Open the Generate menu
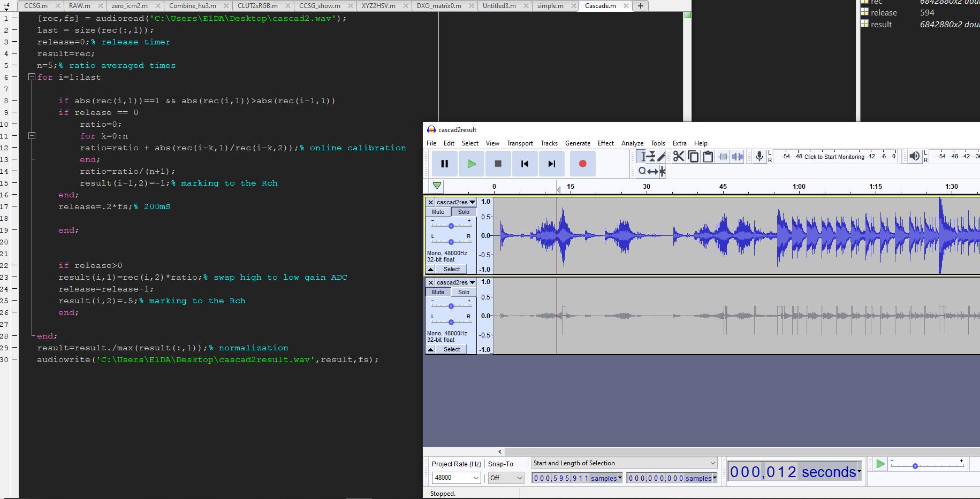The height and width of the screenshot is (499, 980). click(578, 143)
